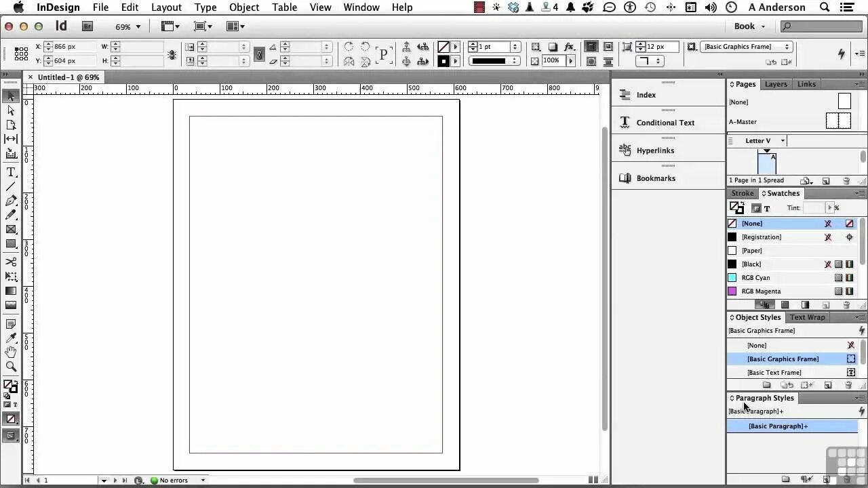Viewport: 868px width, 488px height.
Task: Open the Index panel
Action: pyautogui.click(x=646, y=95)
